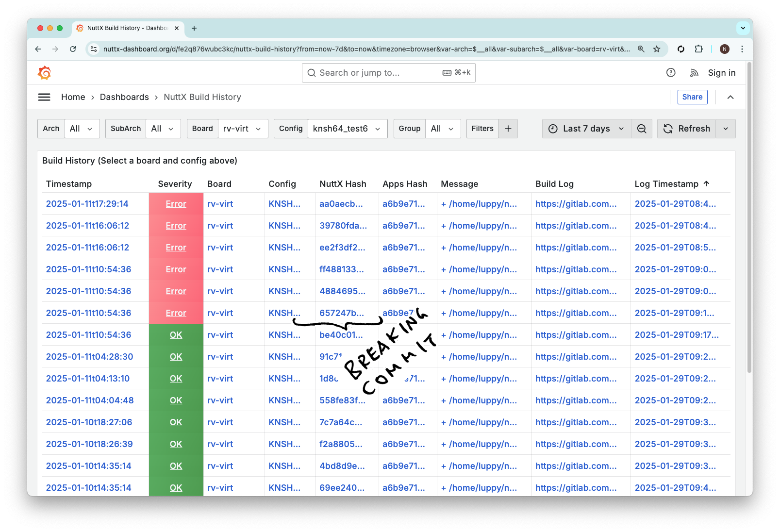780x532 pixels.
Task: Click the Share button
Action: point(693,97)
